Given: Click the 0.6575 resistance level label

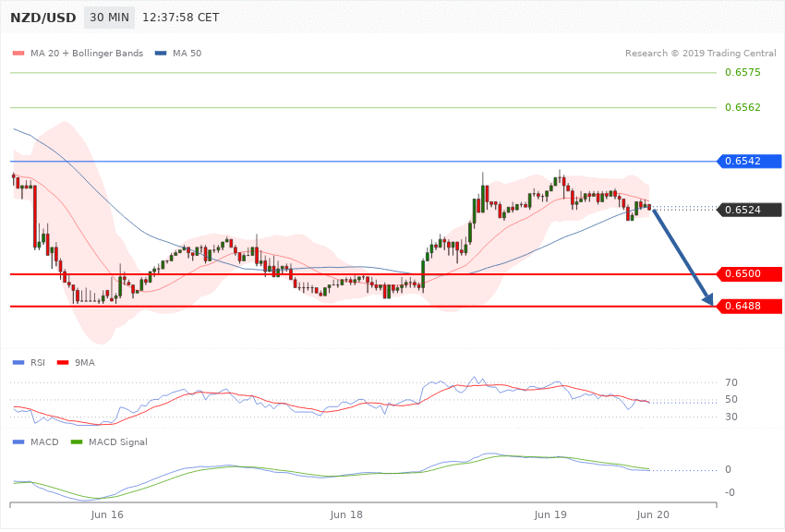Looking at the screenshot, I should 743,73.
